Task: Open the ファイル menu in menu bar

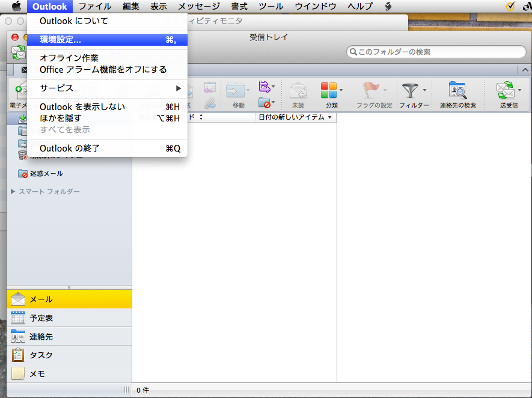Action: (x=94, y=7)
